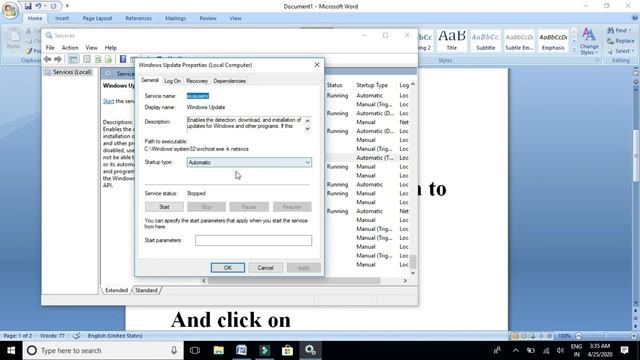Save the document from Quick Access toolbar

pyautogui.click(x=28, y=6)
